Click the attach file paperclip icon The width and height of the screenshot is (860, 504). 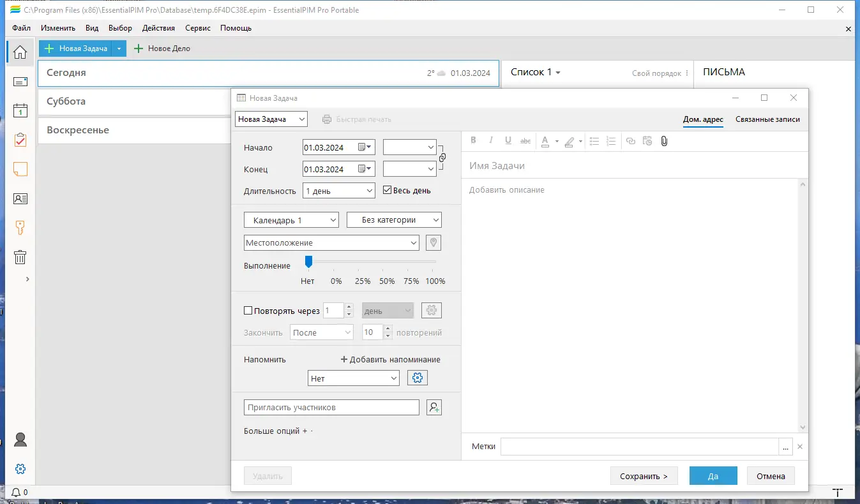(x=664, y=141)
